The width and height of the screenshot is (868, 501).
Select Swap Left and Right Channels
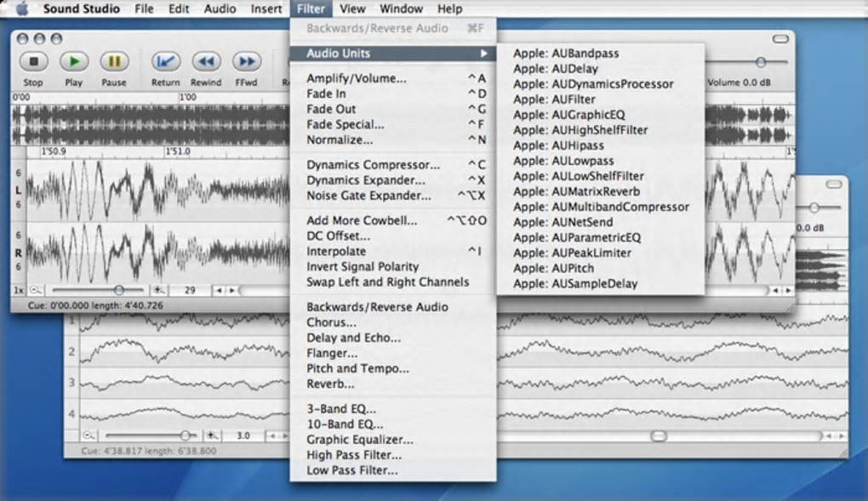393,282
